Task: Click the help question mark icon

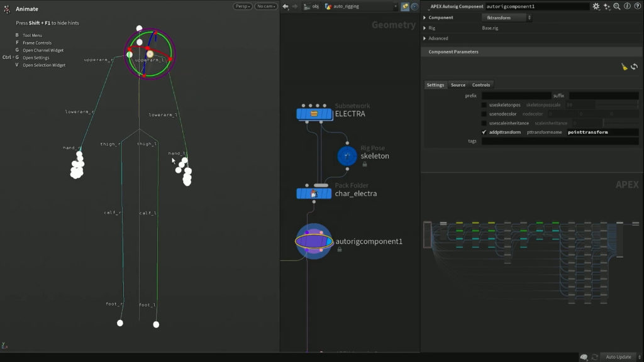Action: (637, 6)
